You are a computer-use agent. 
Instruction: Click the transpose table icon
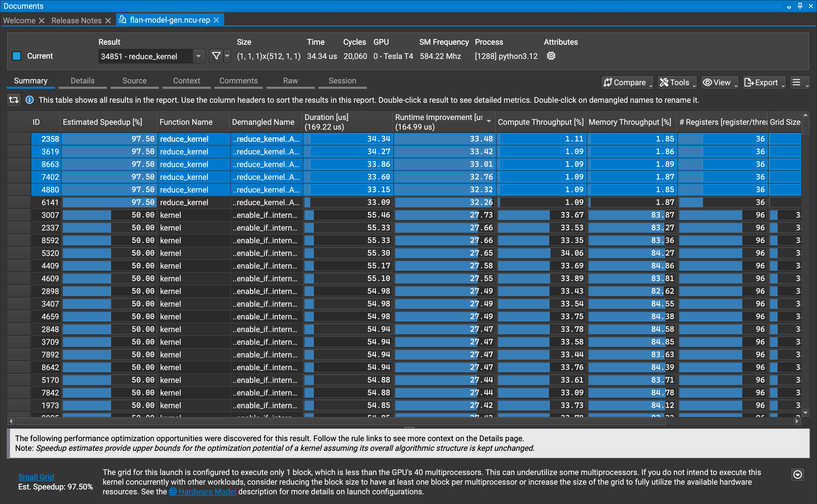pyautogui.click(x=14, y=100)
